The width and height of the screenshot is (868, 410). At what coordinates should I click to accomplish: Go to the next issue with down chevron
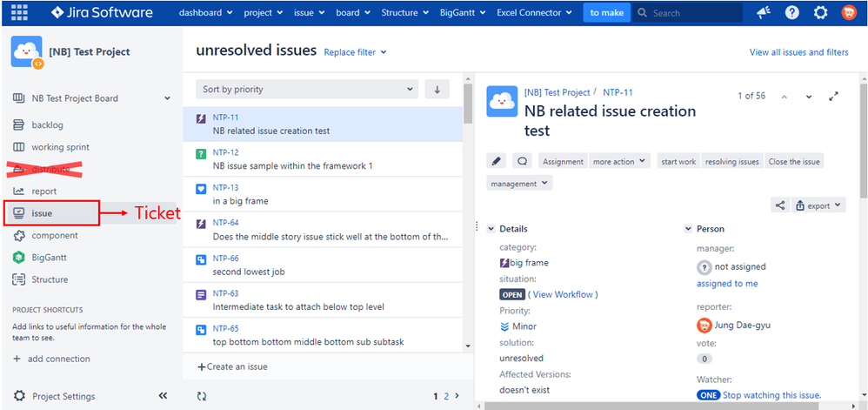[809, 97]
